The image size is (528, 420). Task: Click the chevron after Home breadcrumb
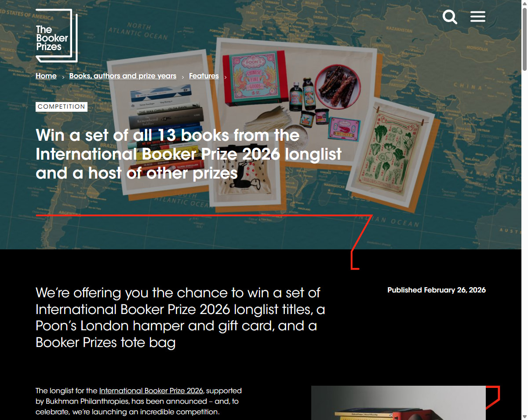click(63, 77)
